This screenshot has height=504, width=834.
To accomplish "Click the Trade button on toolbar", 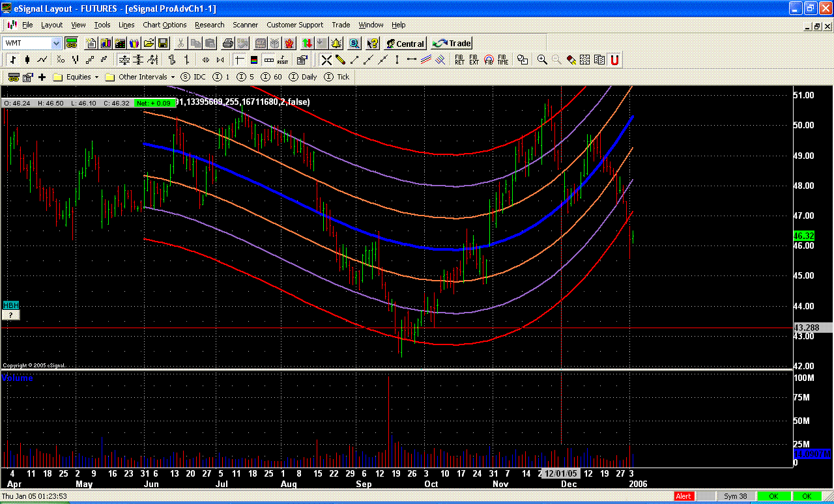I will click(x=451, y=43).
